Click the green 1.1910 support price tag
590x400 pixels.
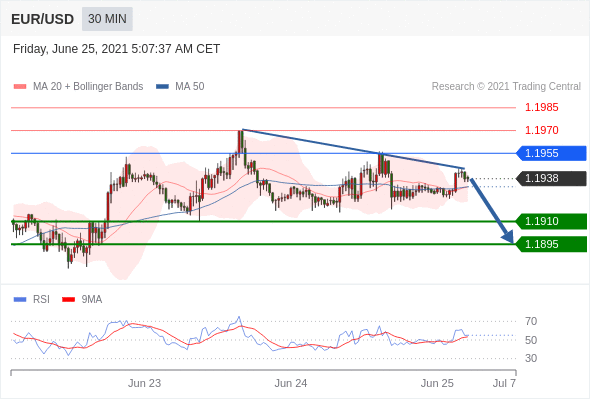tap(551, 221)
